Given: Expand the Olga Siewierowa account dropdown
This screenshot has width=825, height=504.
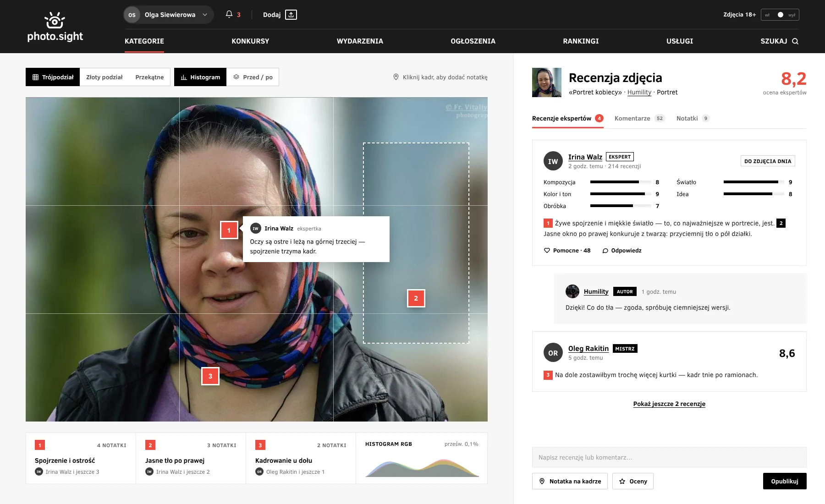Looking at the screenshot, I should click(x=168, y=15).
